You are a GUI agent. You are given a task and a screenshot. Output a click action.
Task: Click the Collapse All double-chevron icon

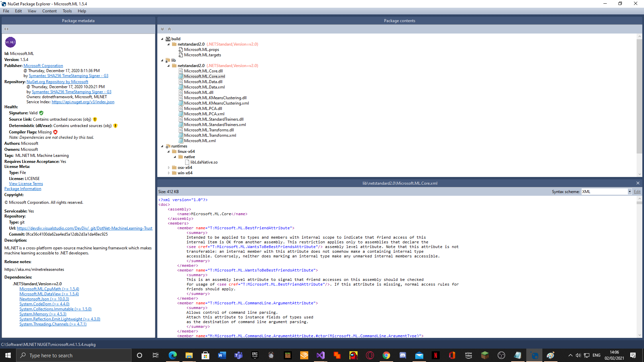(169, 29)
